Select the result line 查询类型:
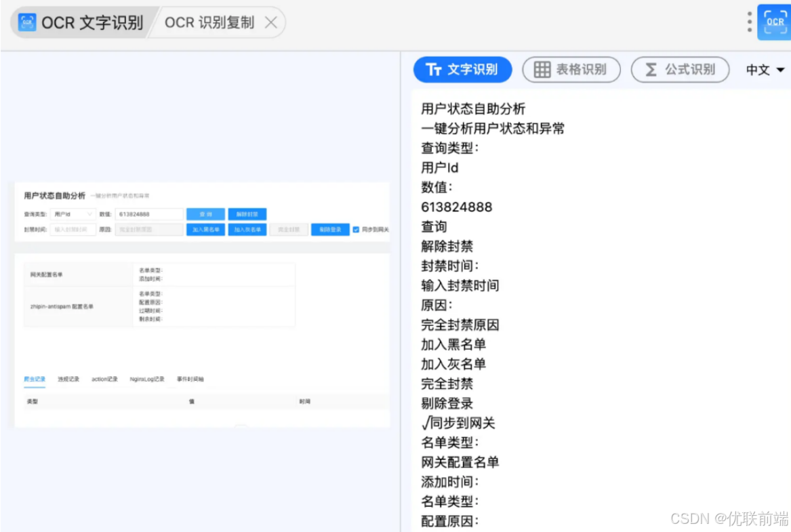The image size is (791, 532). [x=449, y=148]
